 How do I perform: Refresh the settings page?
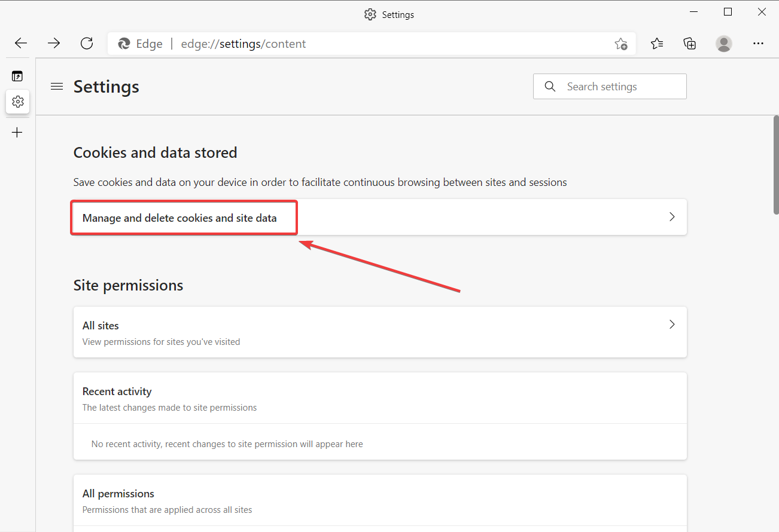point(87,43)
